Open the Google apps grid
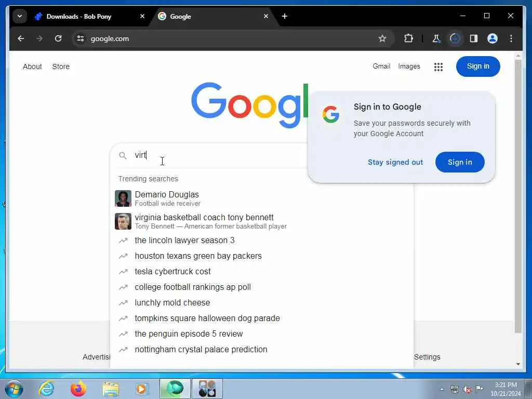Viewport: 532px width, 399px height. (x=438, y=67)
